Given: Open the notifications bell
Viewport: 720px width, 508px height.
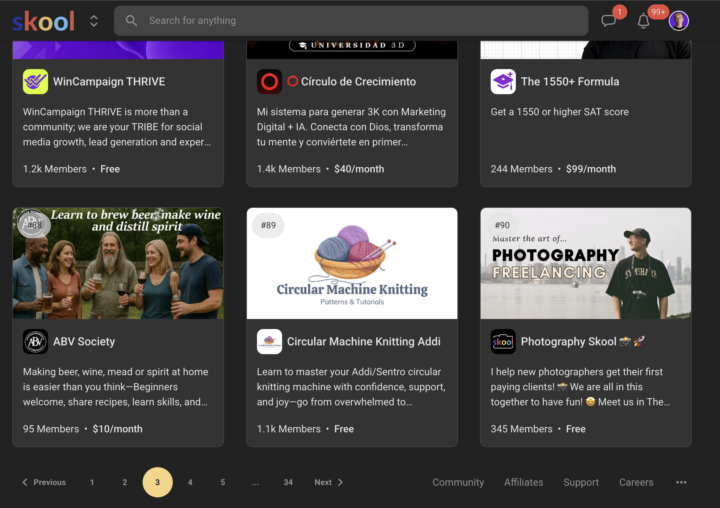Looking at the screenshot, I should [643, 21].
